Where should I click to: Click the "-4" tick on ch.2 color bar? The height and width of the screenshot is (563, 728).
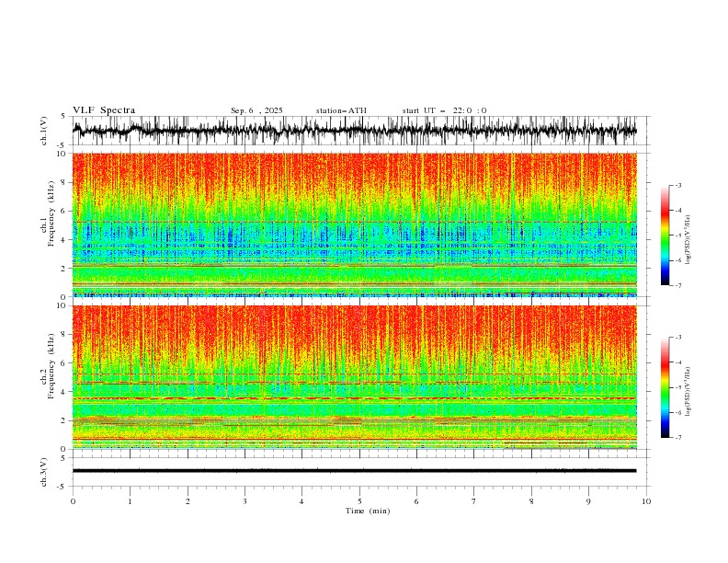click(x=678, y=362)
